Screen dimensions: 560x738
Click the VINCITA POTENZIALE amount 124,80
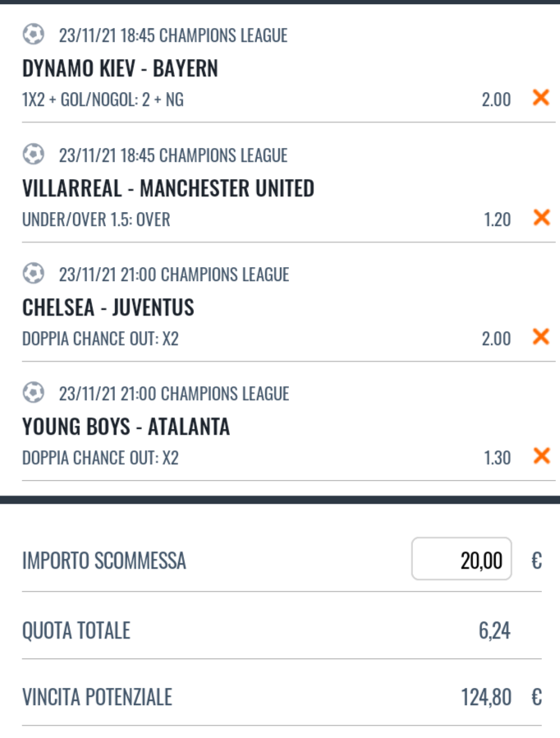(x=486, y=697)
